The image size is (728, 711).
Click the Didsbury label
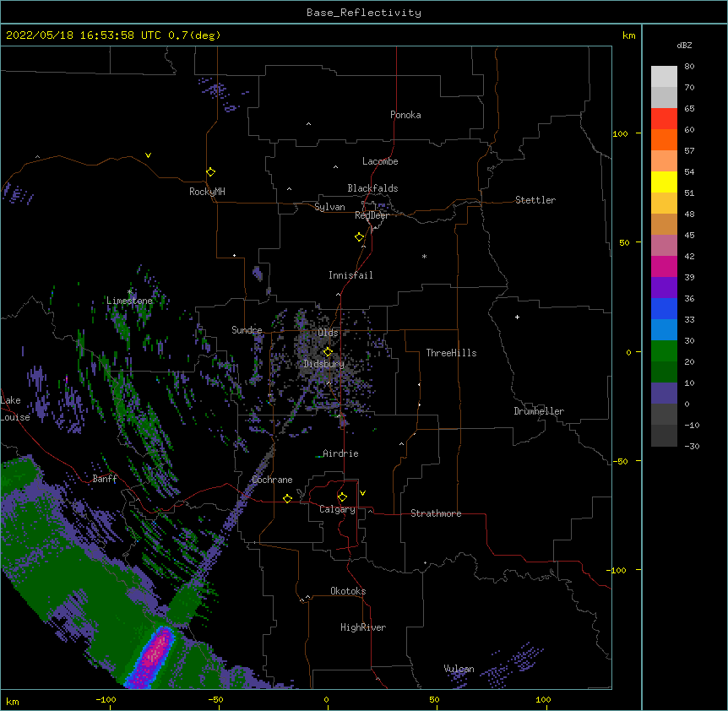click(324, 364)
